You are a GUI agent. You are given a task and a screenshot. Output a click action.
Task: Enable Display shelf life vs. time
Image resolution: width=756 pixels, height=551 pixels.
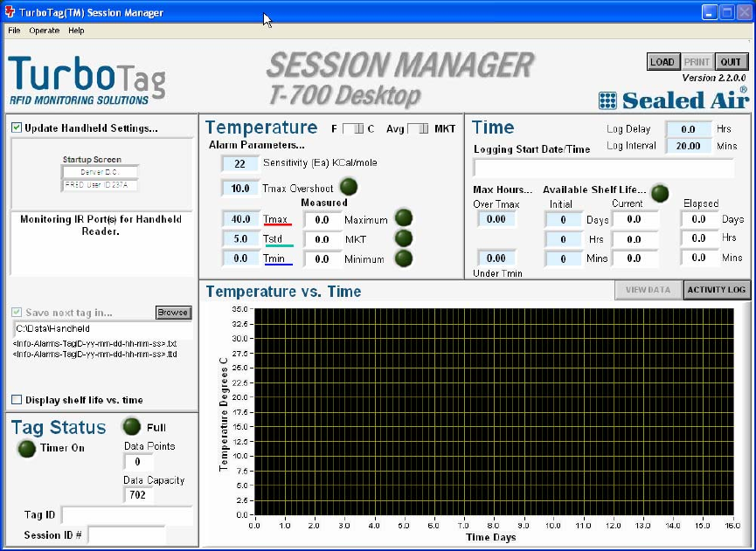point(17,400)
